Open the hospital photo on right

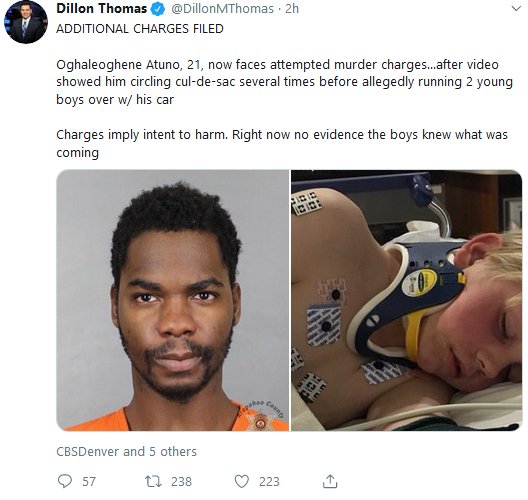[406, 300]
